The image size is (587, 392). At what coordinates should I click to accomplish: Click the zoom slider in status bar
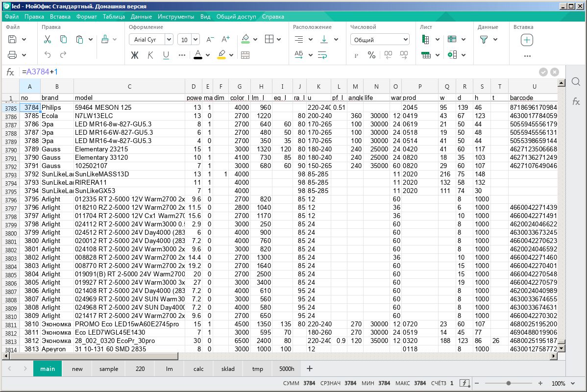(509, 383)
